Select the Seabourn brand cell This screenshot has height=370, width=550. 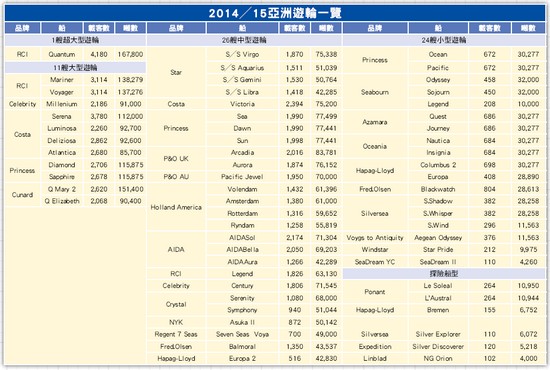tap(375, 92)
